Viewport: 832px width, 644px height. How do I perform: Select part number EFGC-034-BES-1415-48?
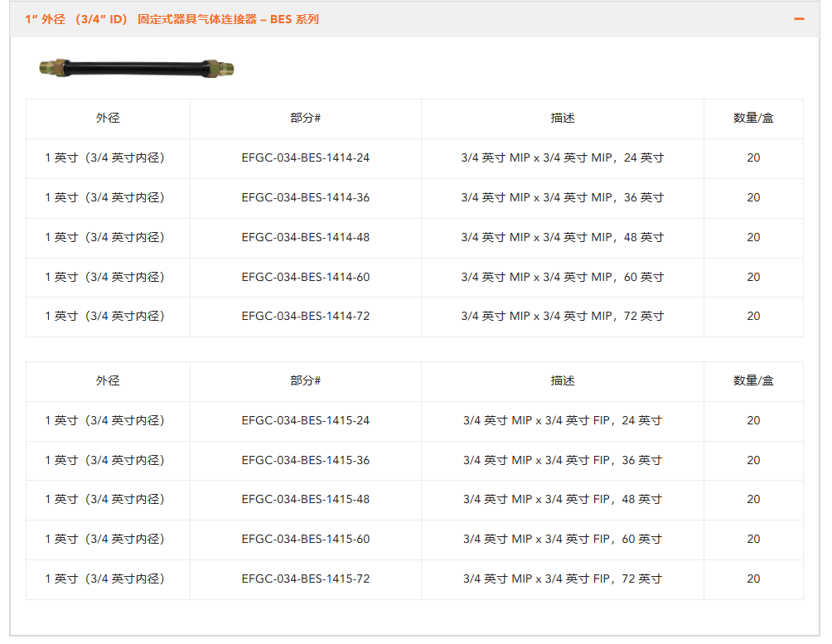(x=306, y=499)
